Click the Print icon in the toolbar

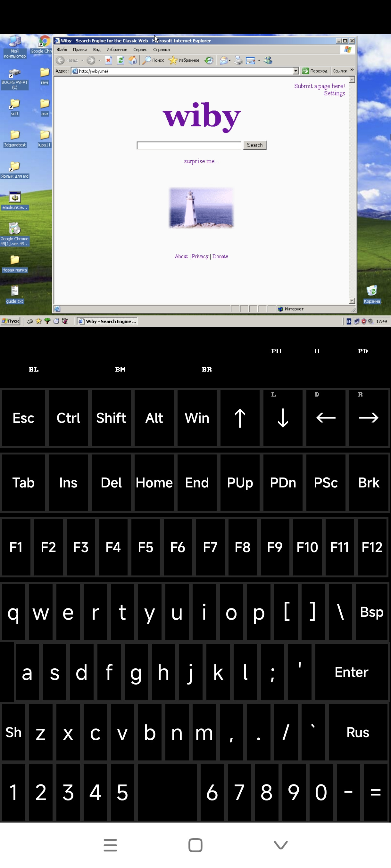(x=238, y=60)
